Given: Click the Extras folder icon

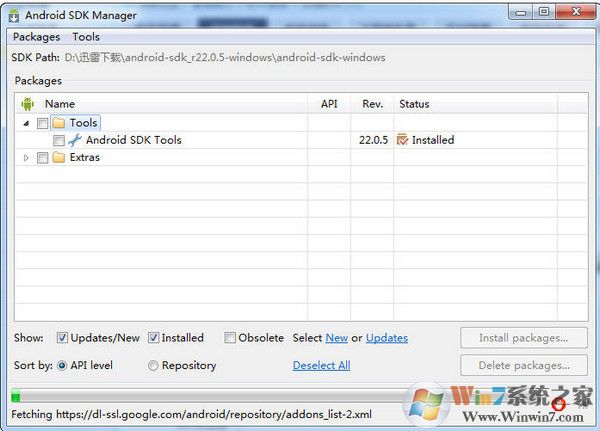Looking at the screenshot, I should pyautogui.click(x=59, y=157).
